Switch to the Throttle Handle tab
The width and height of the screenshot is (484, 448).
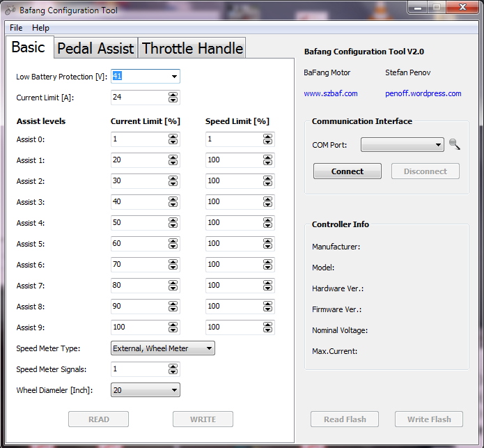[192, 48]
